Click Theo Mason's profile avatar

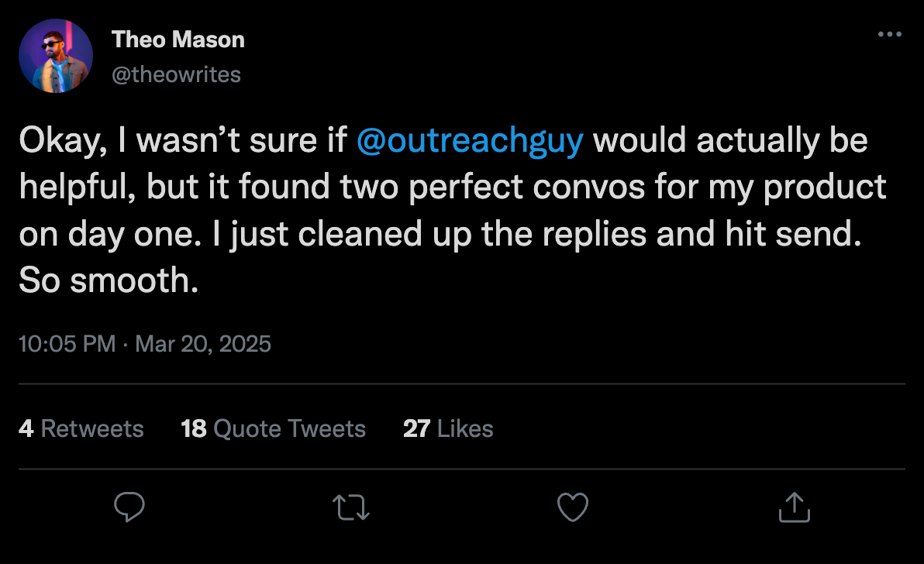[55, 56]
